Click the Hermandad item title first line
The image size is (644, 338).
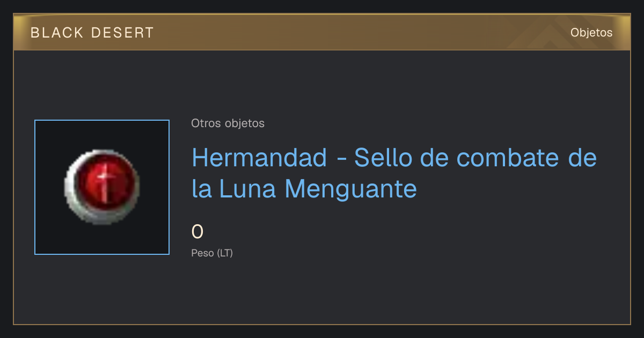[x=394, y=158]
